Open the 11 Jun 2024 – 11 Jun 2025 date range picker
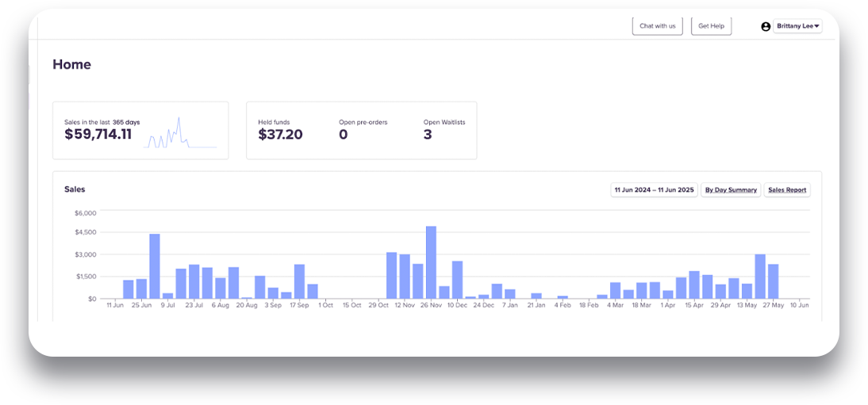Viewport: 868px width, 405px height. coord(655,189)
